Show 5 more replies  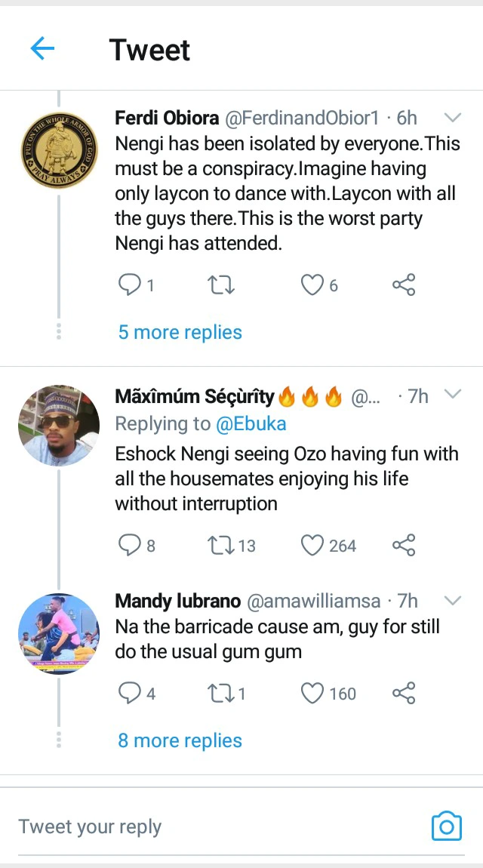tap(180, 332)
